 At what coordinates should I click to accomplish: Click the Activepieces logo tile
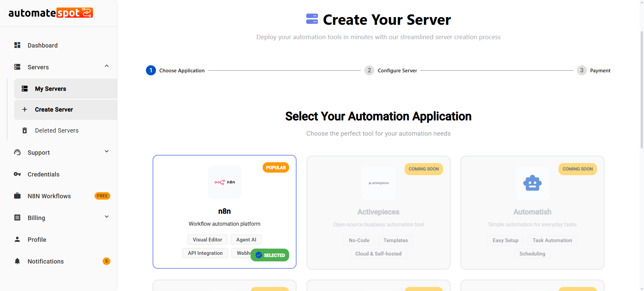point(379,183)
